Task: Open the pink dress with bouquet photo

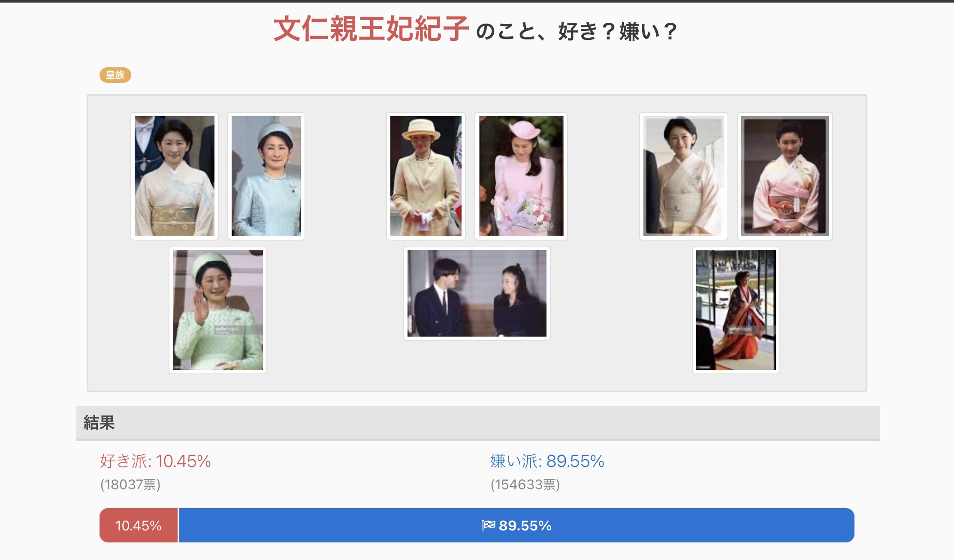Action: [521, 176]
